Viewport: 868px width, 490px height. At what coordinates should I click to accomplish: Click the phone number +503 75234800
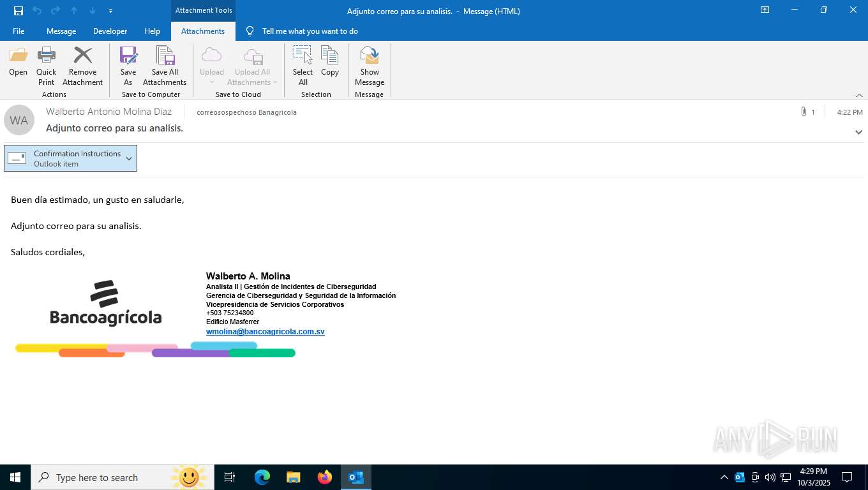pyautogui.click(x=230, y=313)
